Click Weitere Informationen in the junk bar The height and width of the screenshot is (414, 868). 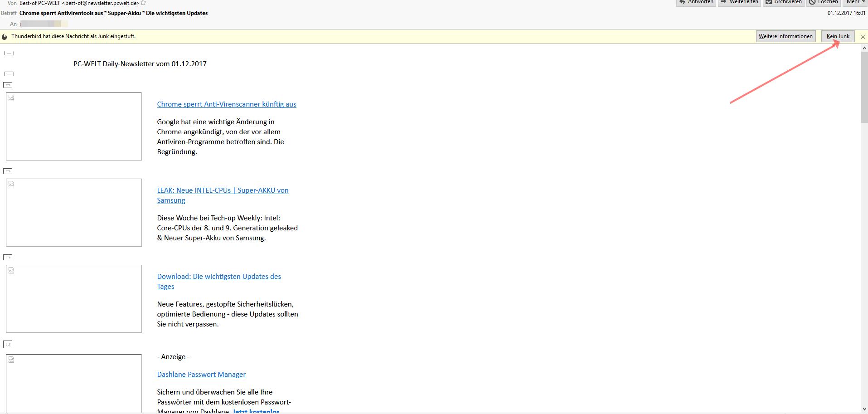(786, 36)
